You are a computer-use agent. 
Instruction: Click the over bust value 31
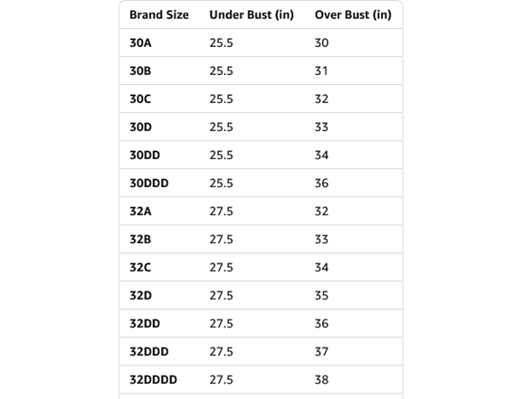coord(321,71)
